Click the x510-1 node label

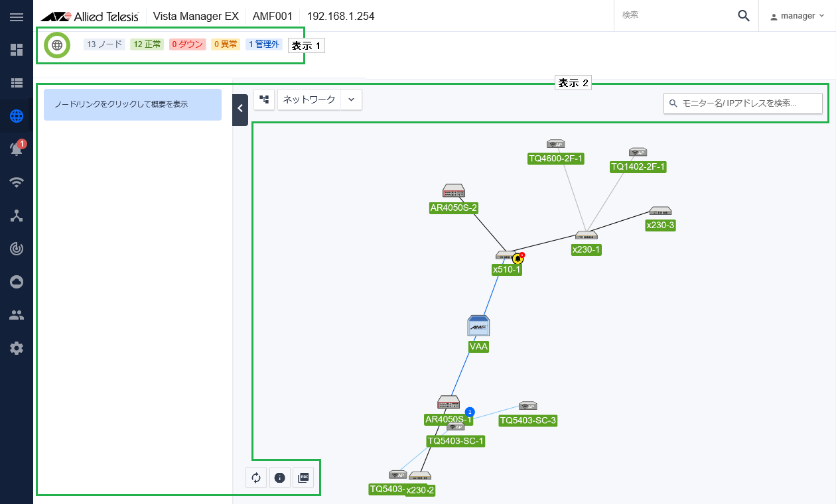pyautogui.click(x=507, y=270)
